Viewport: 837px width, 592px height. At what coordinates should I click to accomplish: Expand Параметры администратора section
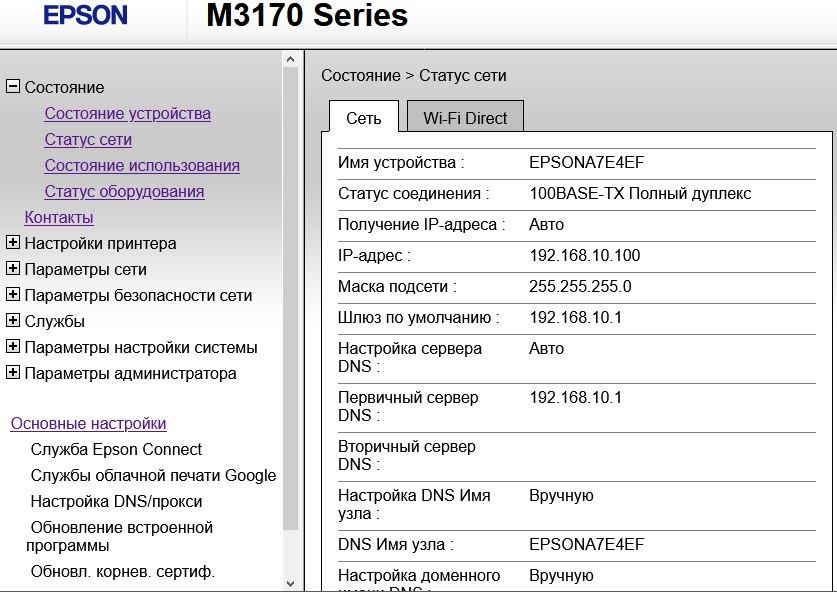pos(13,373)
